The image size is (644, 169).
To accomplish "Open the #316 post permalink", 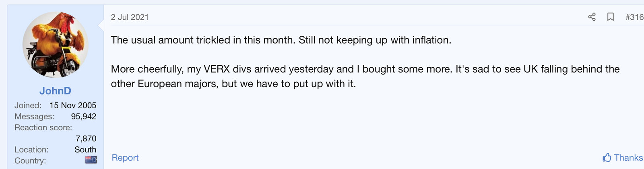I will 634,17.
